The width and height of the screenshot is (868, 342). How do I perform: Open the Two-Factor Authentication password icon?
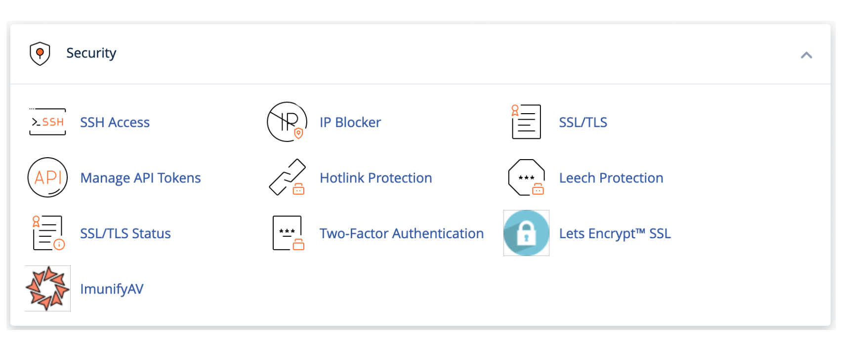pos(288,233)
